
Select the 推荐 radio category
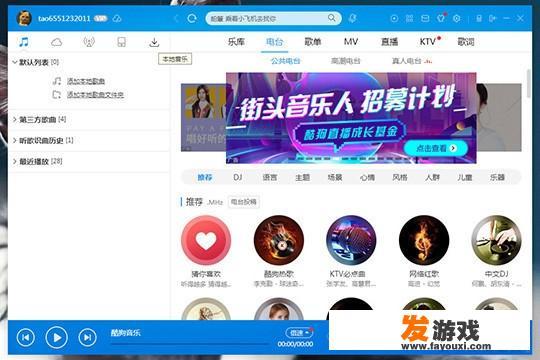pyautogui.click(x=205, y=177)
